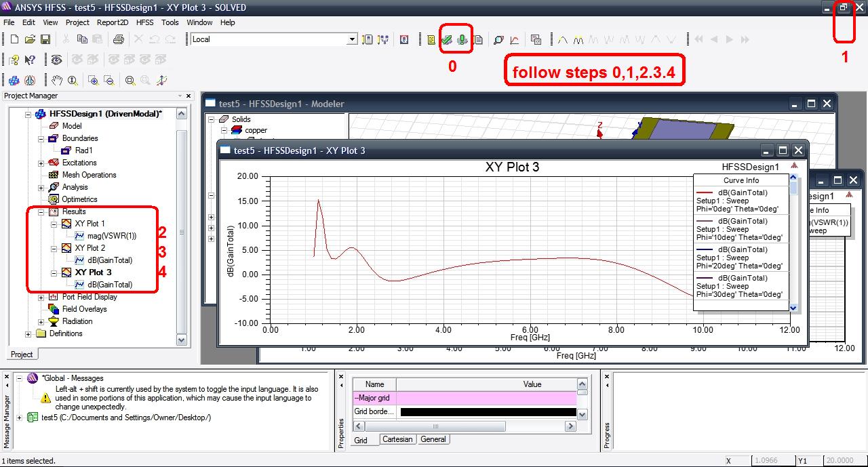Click the Q queue icon in toolbar
This screenshot has height=467, width=868.
405,39
